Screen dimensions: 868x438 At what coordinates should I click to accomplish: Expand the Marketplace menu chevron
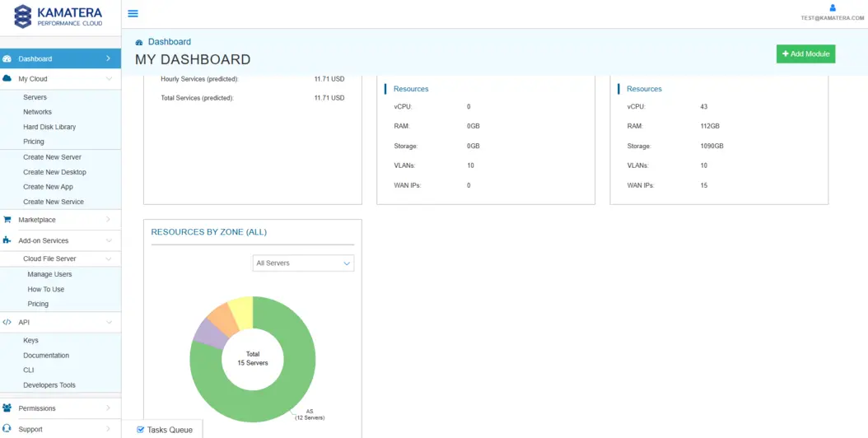pos(109,220)
